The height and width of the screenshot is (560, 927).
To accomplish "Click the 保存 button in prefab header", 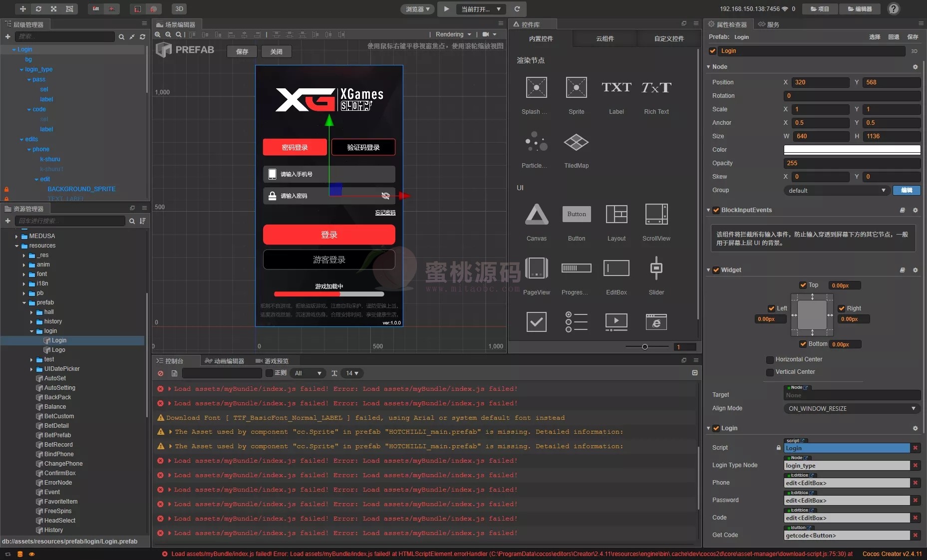I will coord(242,51).
